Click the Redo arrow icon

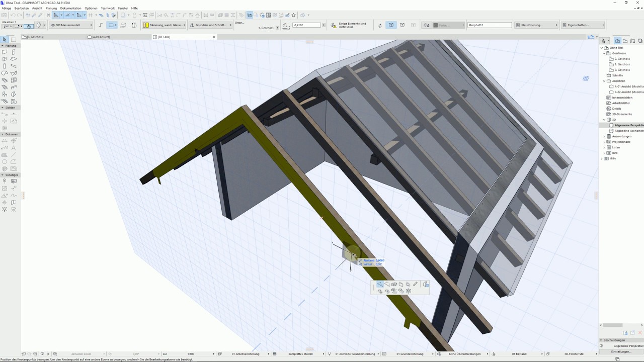[x=19, y=15]
